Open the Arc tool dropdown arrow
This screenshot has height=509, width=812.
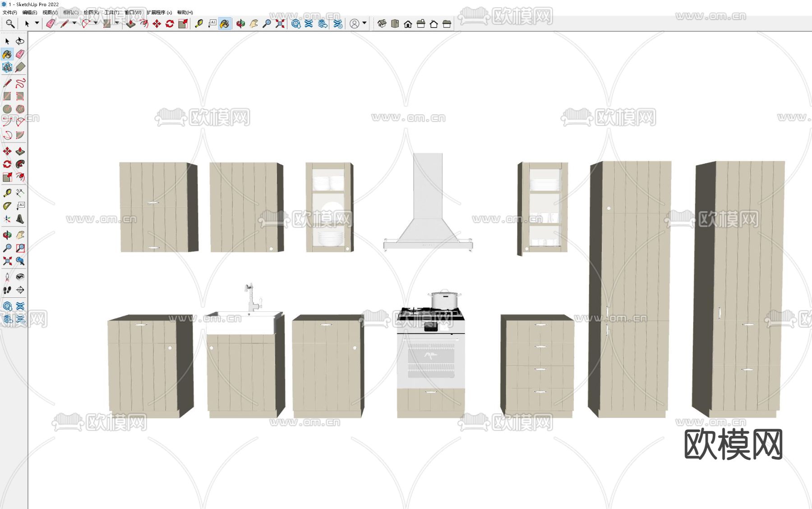coord(96,23)
